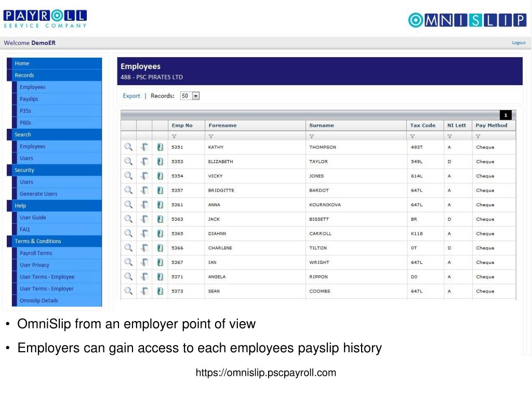This screenshot has width=532, height=399.
Task: Click the magnifier icon for Anna Kournikova
Action: [x=128, y=205]
